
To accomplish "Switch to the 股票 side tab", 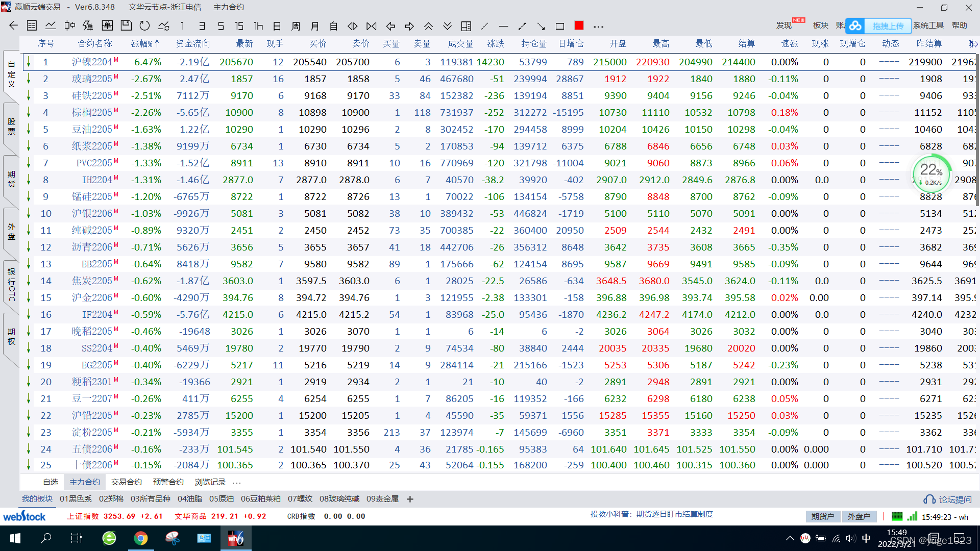I will [x=11, y=127].
